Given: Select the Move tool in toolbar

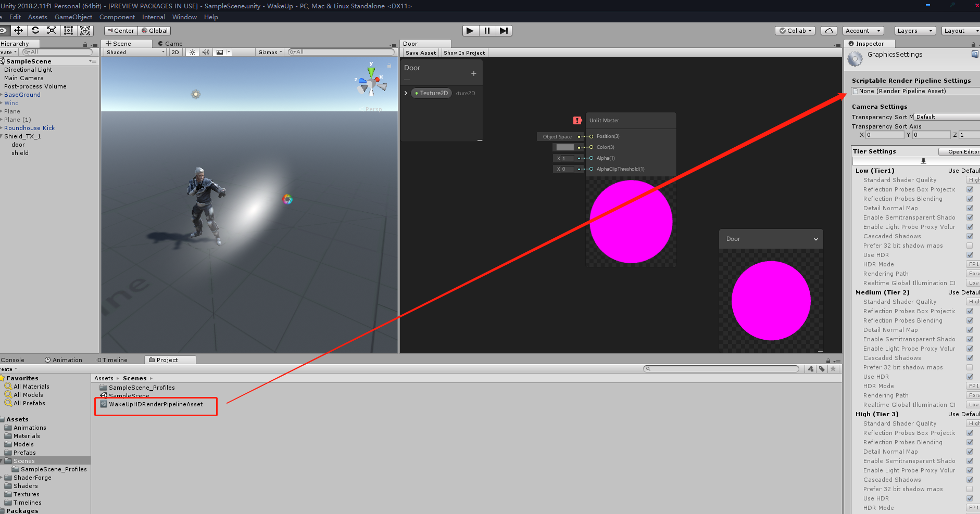Looking at the screenshot, I should click(18, 31).
